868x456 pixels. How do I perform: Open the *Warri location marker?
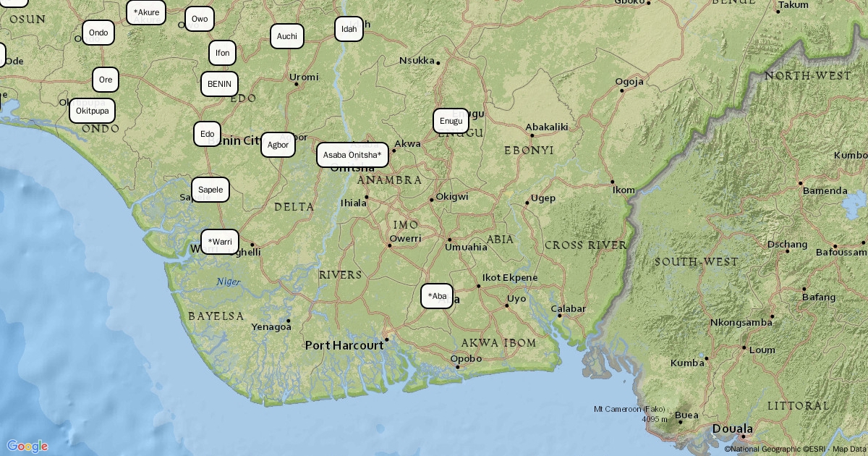click(x=220, y=242)
